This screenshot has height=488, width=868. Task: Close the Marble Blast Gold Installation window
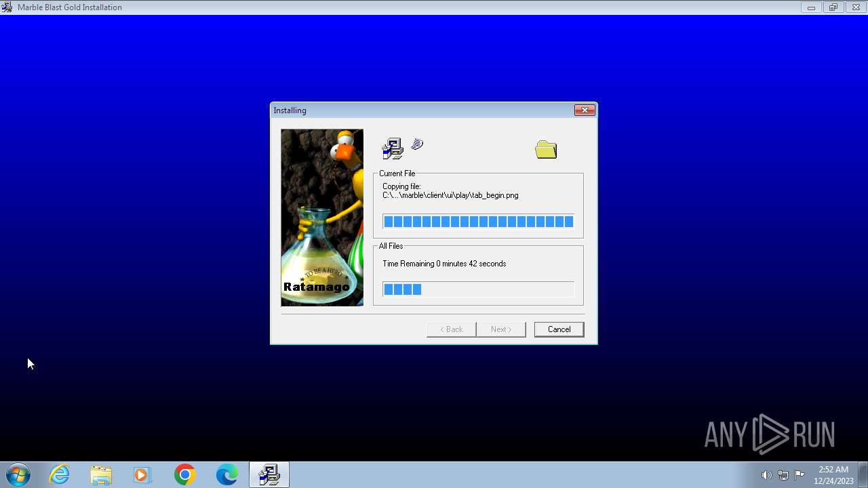(856, 7)
